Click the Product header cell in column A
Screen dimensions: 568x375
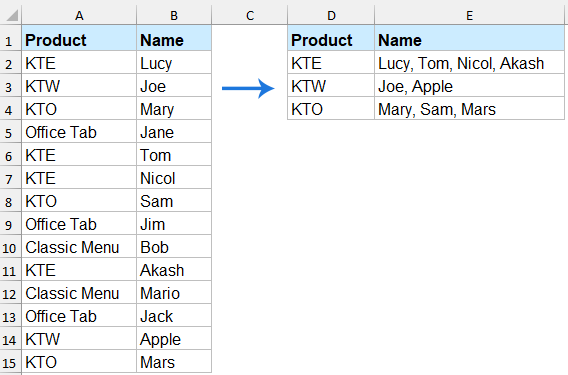click(x=79, y=40)
